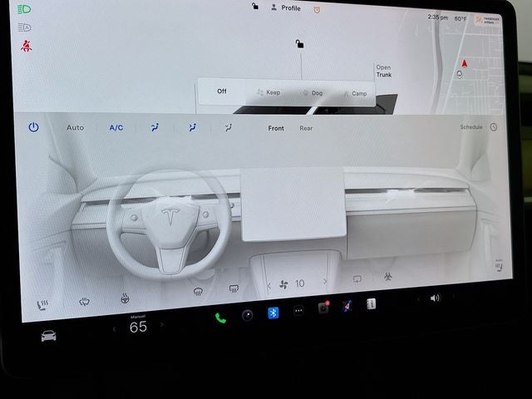
Task: Open Bluetooth settings
Action: [x=273, y=313]
